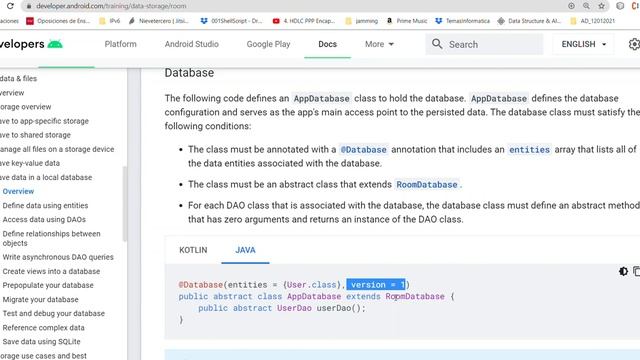Open Overview in the sidebar
The height and width of the screenshot is (360, 640).
point(18,191)
